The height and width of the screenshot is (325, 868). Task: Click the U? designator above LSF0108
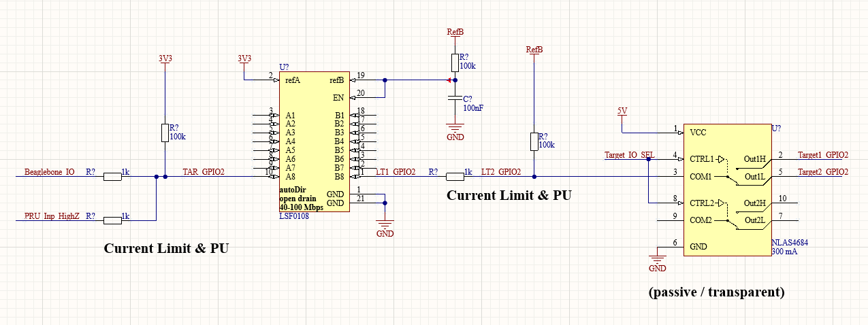(284, 67)
